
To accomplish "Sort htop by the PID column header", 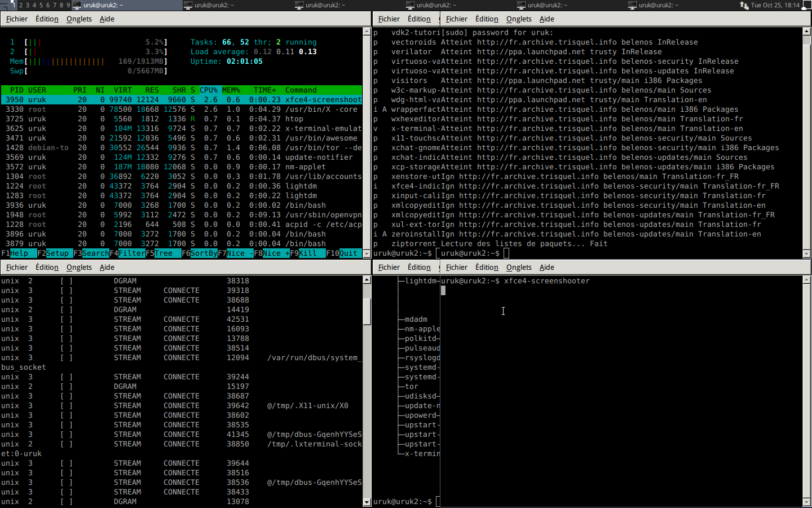I will point(17,90).
